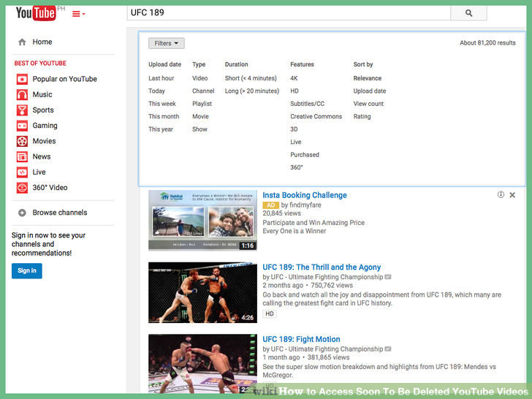Apply the HD feature filter
Screen dimensions: 532x399
coord(294,91)
